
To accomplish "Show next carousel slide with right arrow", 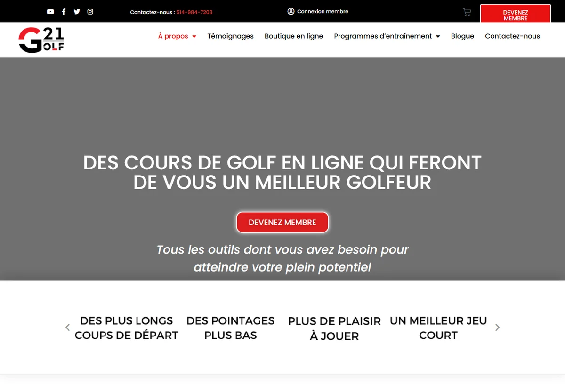I will 498,328.
